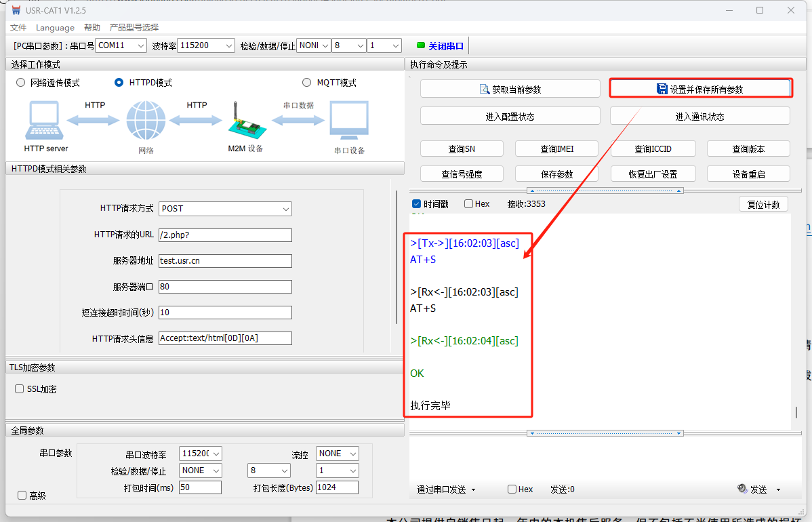The height and width of the screenshot is (522, 812).
Task: Click the 串口设备 monitor icon
Action: 349,121
